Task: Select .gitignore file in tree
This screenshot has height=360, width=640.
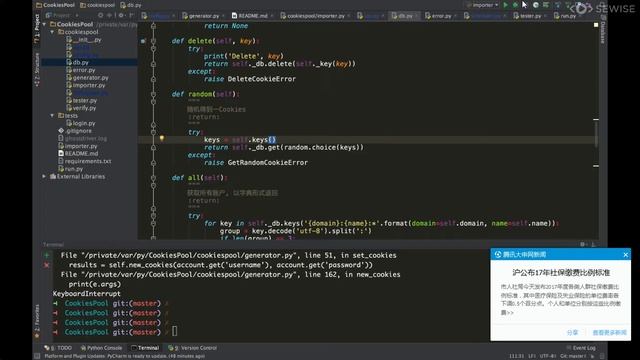Action: tap(75, 131)
